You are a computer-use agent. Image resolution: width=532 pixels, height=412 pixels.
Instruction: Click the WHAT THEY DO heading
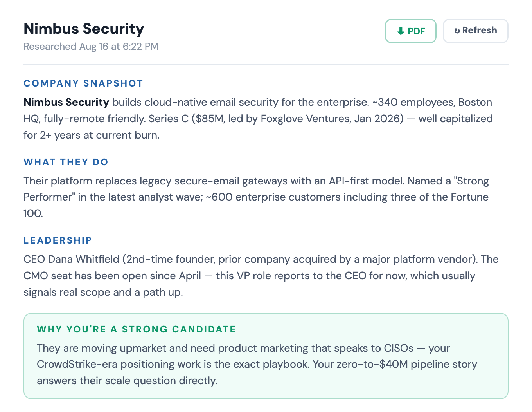(x=66, y=162)
